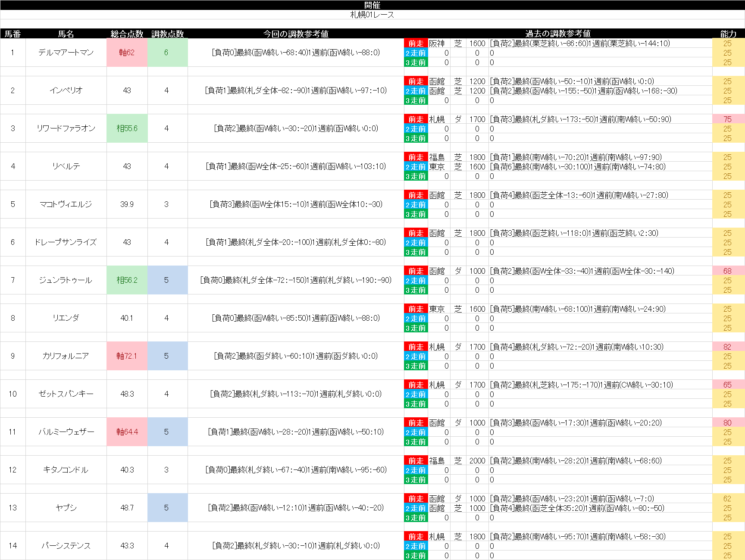The image size is (745, 560).
Task: Click the 能力 column header
Action: 728,34
